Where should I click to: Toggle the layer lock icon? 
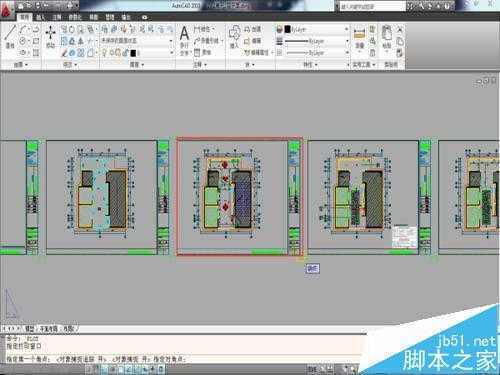pyautogui.click(x=125, y=53)
